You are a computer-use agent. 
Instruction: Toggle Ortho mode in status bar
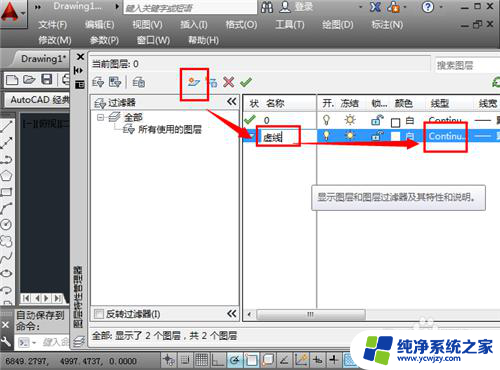pos(218,360)
